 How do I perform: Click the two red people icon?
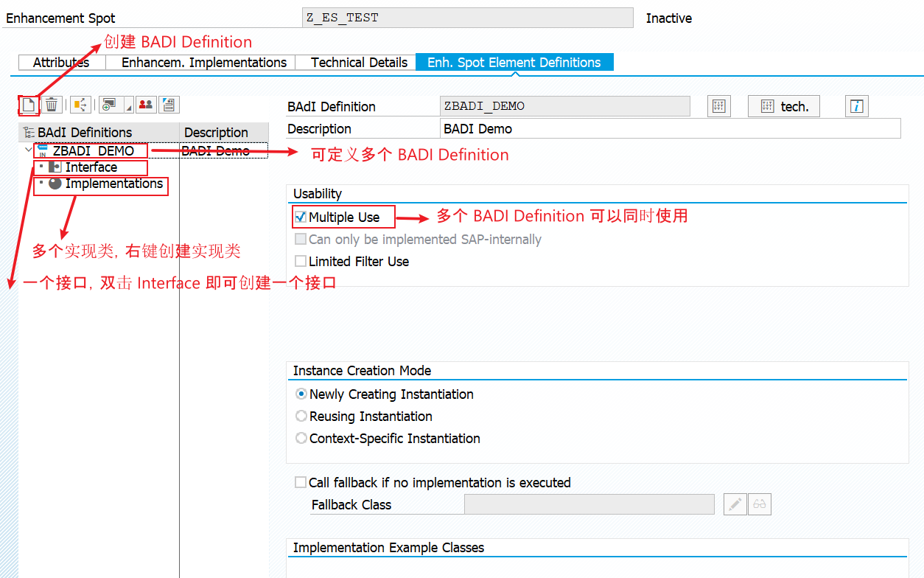tap(146, 105)
